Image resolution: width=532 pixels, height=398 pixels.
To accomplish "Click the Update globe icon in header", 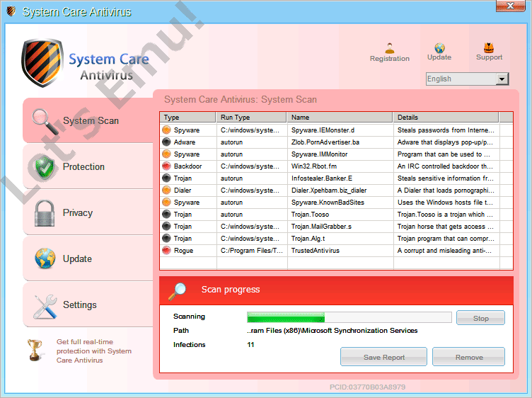I will [x=439, y=48].
